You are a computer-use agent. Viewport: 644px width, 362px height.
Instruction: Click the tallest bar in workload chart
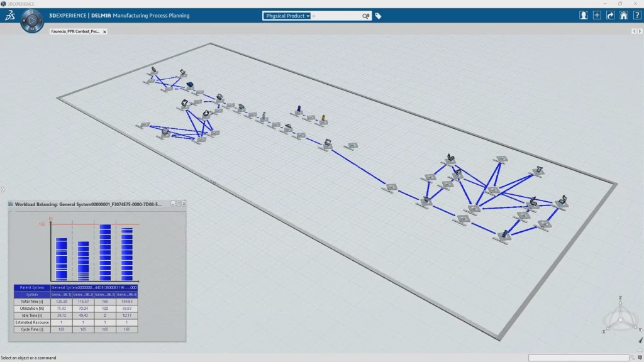click(105, 252)
